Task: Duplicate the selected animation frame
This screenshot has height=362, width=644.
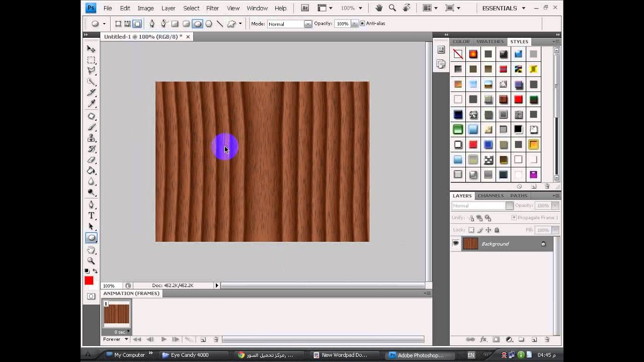Action: point(203,339)
